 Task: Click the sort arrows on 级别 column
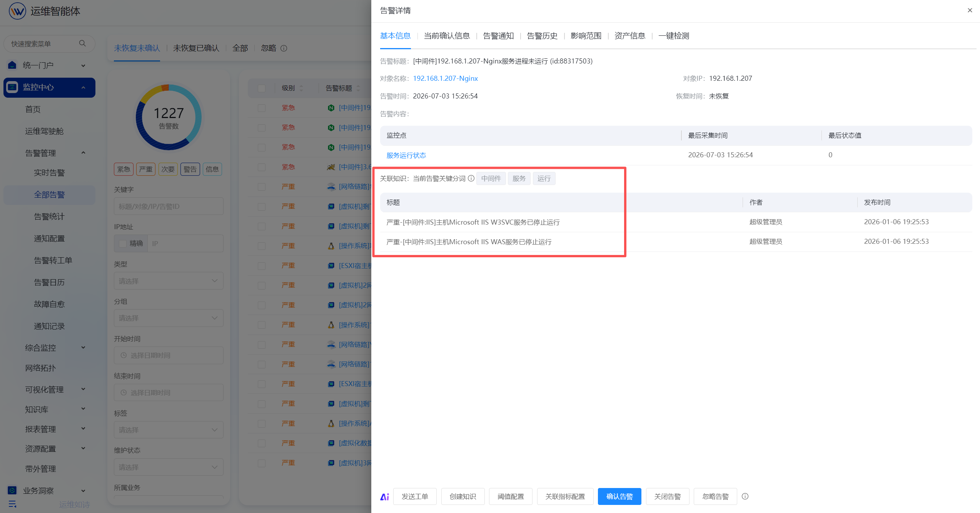pos(301,88)
